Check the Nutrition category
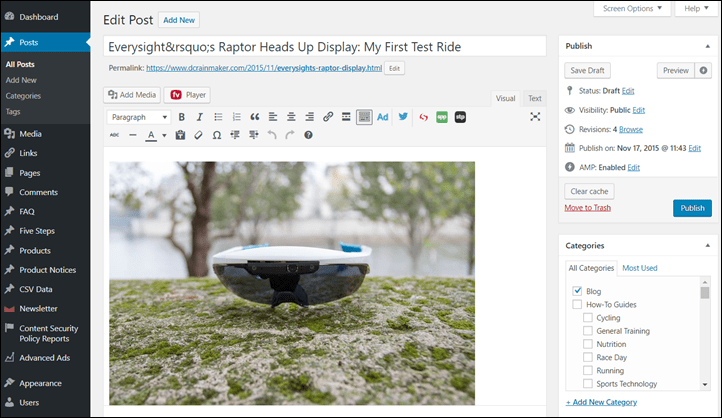 tap(588, 344)
